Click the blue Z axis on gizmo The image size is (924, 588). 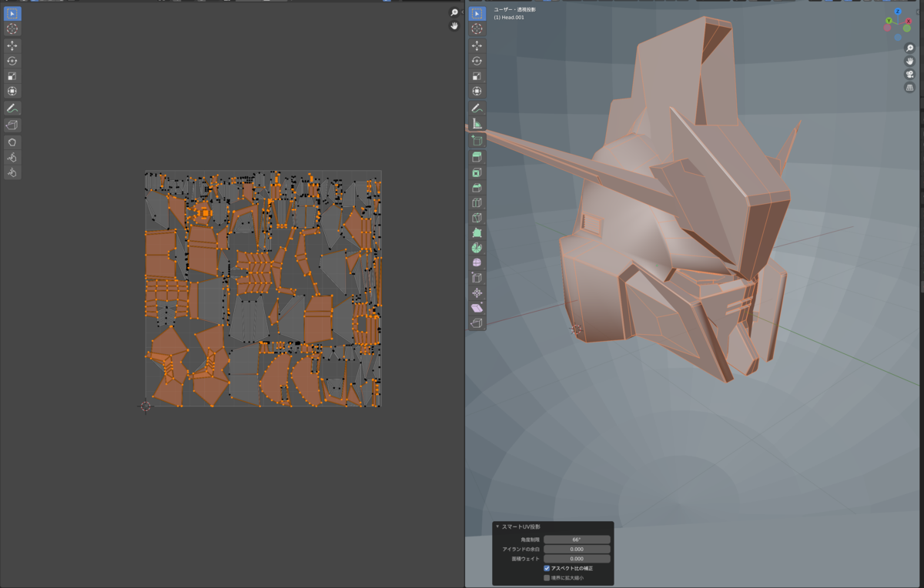tap(899, 12)
